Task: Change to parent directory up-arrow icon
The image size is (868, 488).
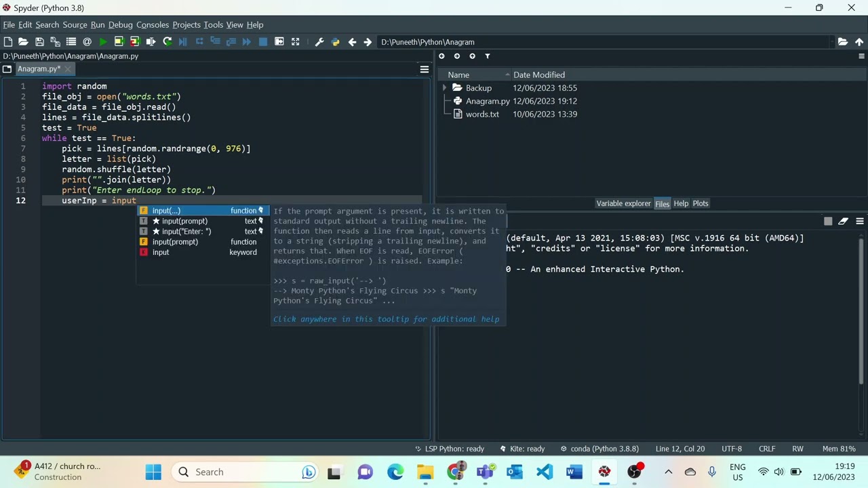Action: pos(859,42)
